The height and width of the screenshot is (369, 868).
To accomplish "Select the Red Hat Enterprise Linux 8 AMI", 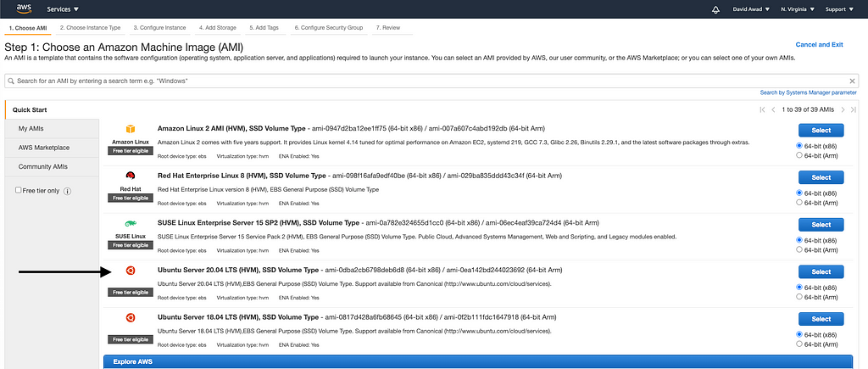I will [821, 177].
